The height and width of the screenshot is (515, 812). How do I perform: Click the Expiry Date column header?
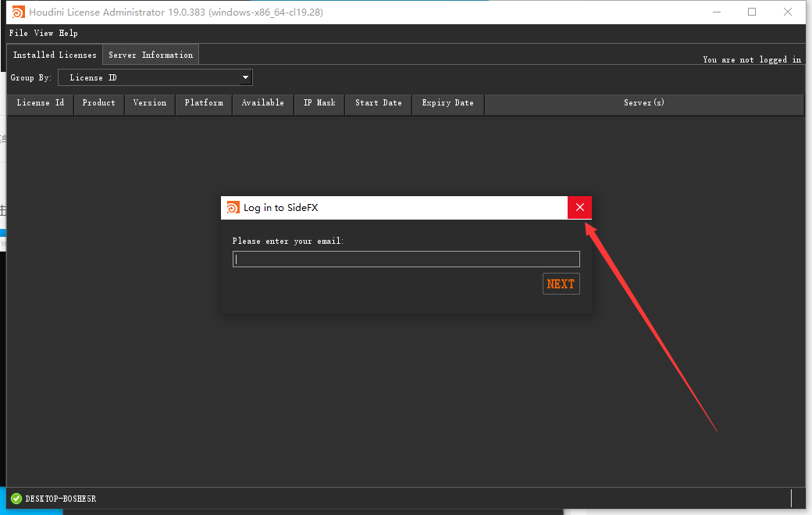(x=448, y=103)
